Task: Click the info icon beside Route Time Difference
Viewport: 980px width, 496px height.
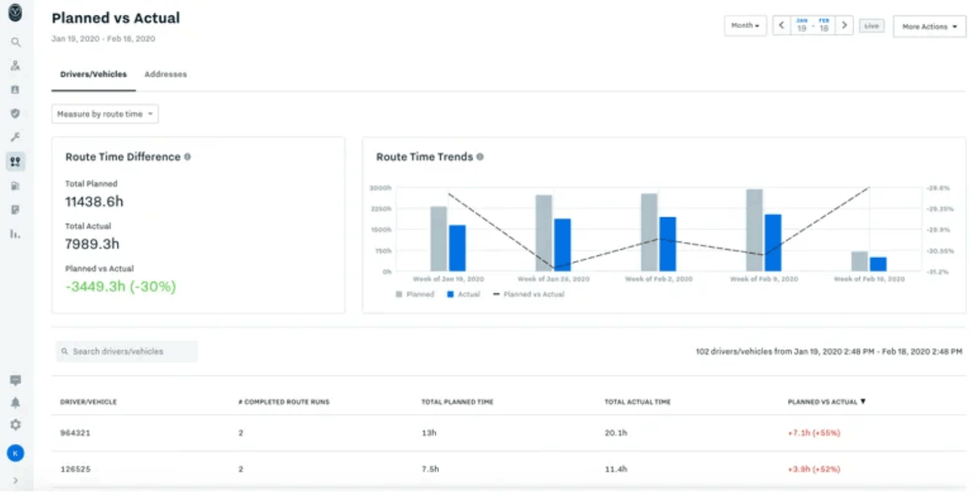Action: 187,157
